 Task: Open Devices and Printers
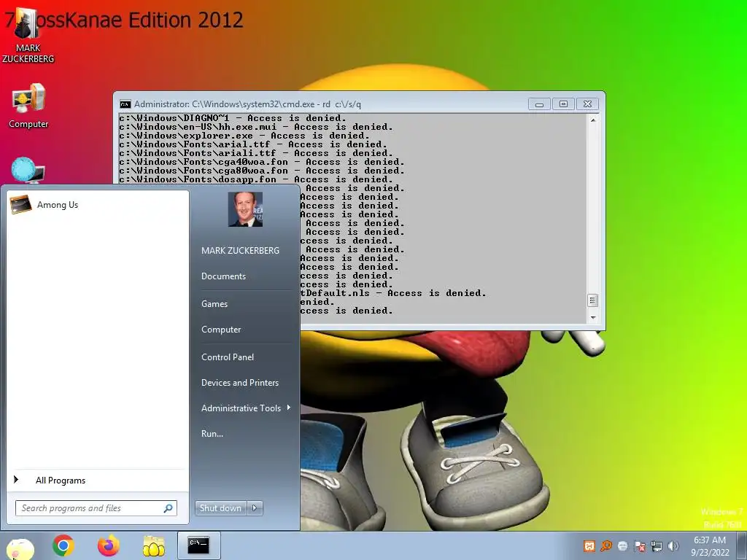(239, 383)
